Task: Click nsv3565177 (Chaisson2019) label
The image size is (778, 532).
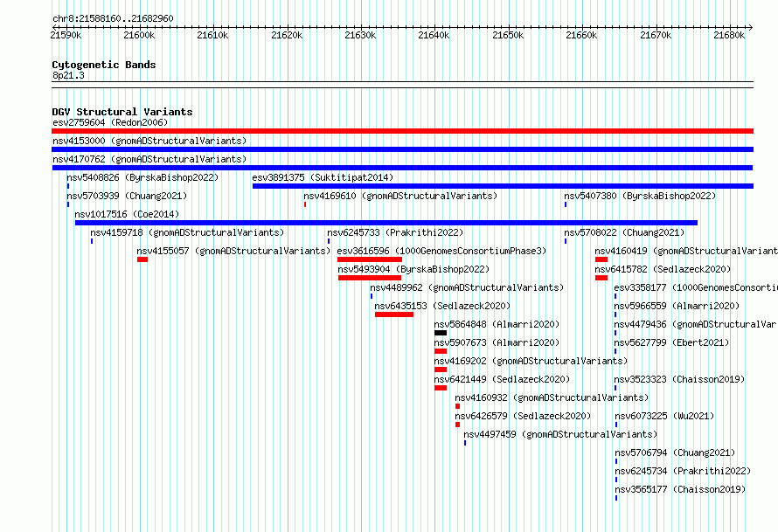Action: click(680, 489)
